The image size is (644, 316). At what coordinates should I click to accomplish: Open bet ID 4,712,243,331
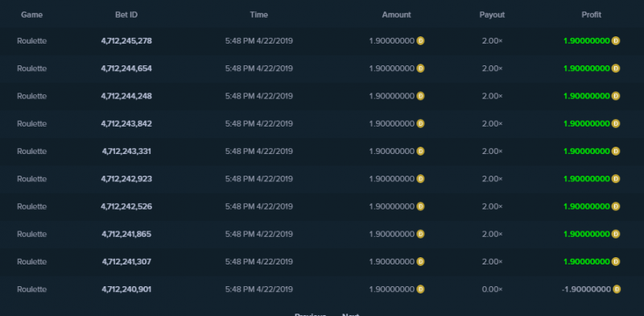point(126,151)
